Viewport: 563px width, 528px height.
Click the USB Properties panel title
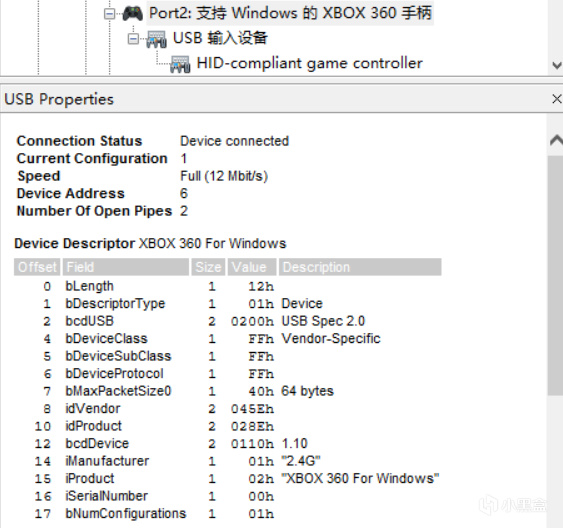pos(59,99)
